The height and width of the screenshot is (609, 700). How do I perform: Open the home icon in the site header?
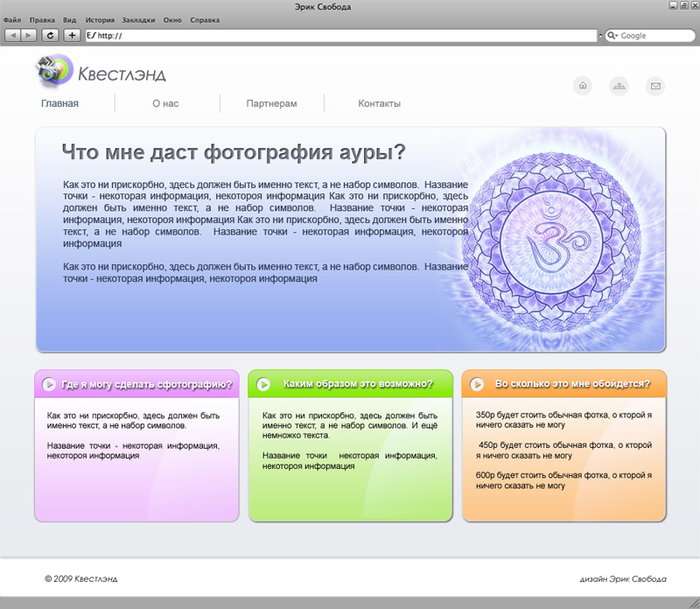[583, 86]
